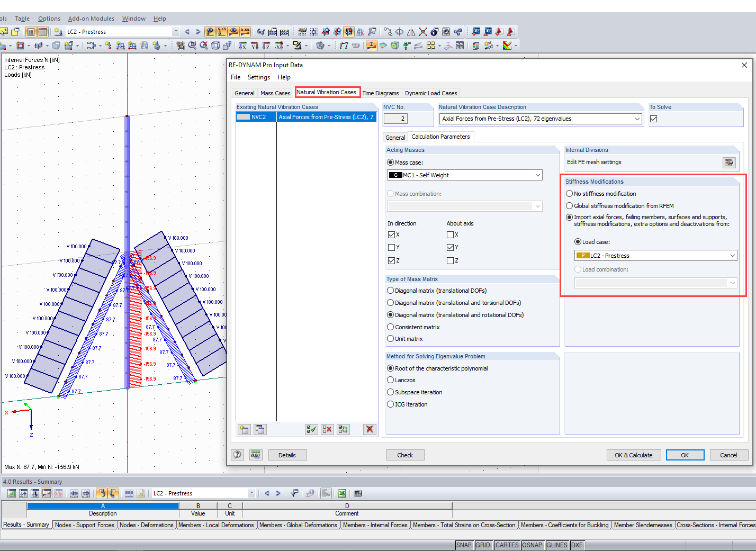Screen dimensions: 756x551
Task: Open the Settings menu of the dialog
Action: [258, 77]
